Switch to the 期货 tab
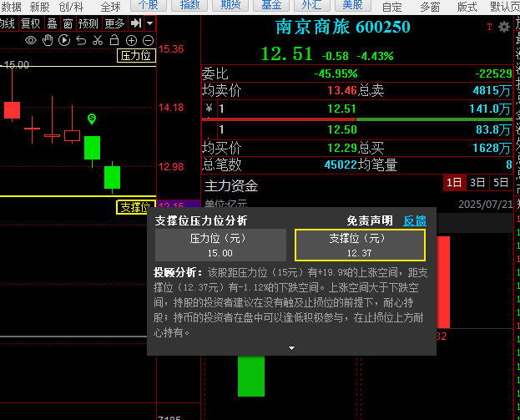This screenshot has height=420, width=520. click(x=230, y=5)
